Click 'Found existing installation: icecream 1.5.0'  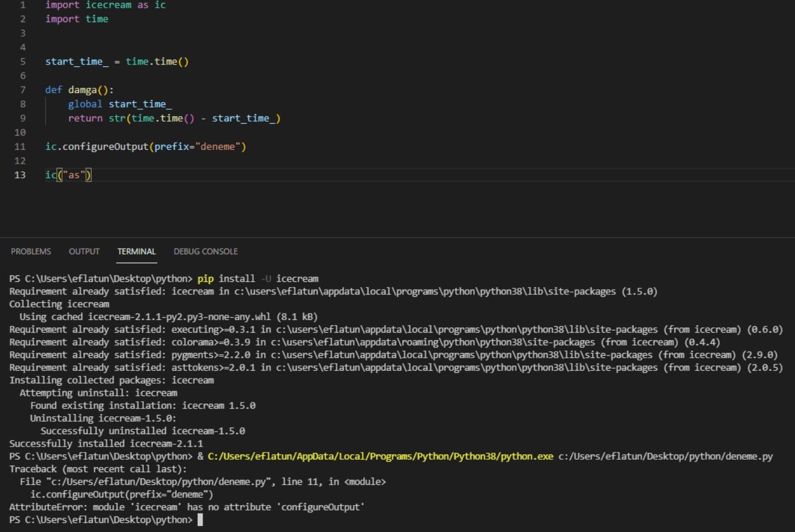coord(143,405)
